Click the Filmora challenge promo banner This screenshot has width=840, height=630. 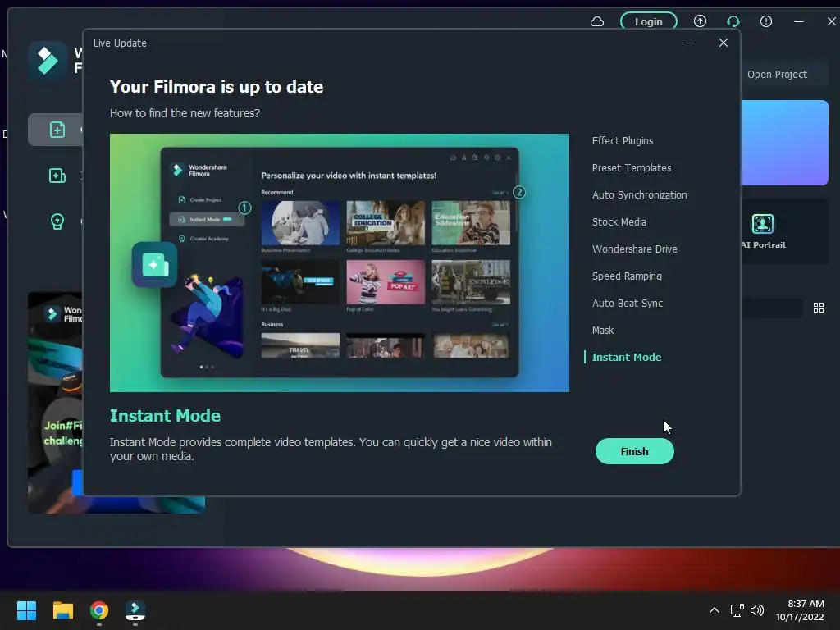pos(55,402)
